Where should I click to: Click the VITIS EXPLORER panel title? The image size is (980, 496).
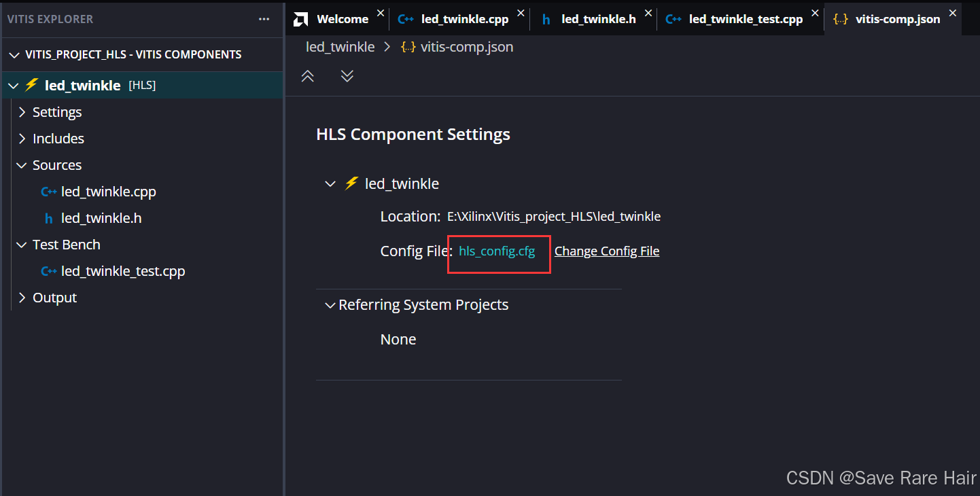pos(50,19)
